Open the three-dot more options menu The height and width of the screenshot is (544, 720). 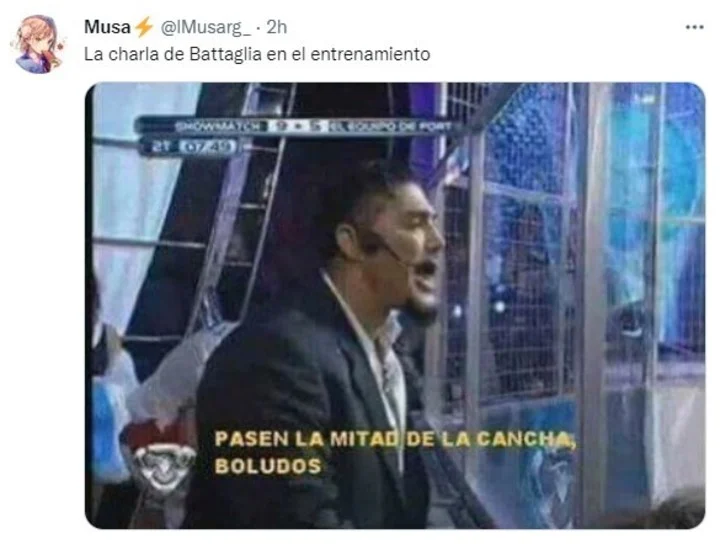[x=694, y=28]
